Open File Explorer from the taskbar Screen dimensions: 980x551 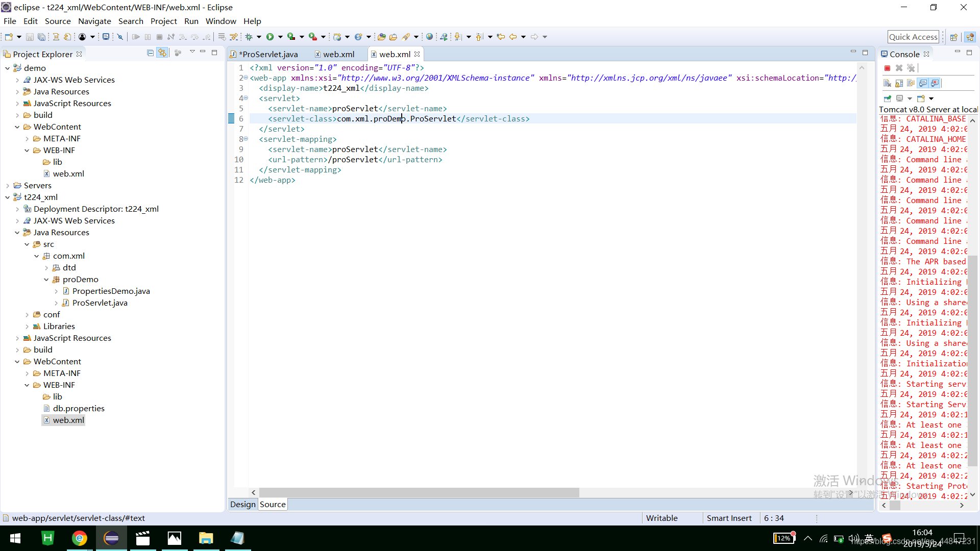coord(206,538)
